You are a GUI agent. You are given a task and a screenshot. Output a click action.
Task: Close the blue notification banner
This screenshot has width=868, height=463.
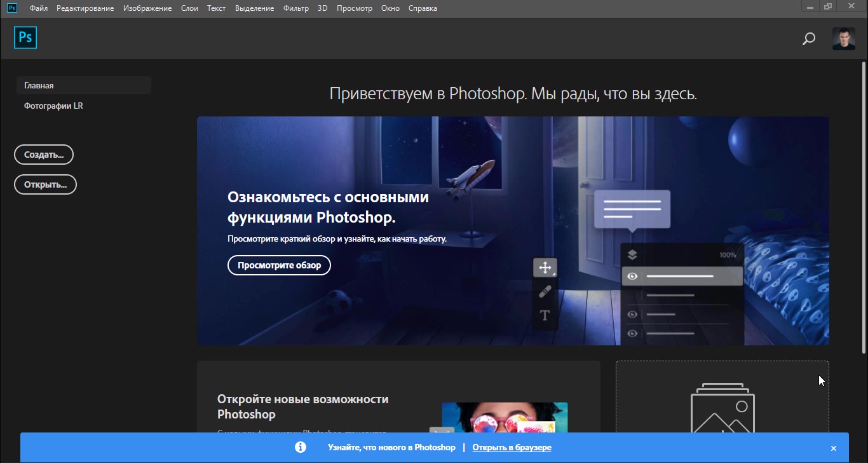click(834, 448)
